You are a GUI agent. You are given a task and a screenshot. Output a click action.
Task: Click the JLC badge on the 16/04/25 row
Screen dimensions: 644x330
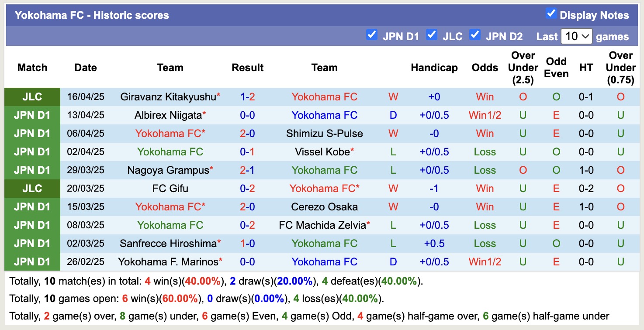(32, 96)
